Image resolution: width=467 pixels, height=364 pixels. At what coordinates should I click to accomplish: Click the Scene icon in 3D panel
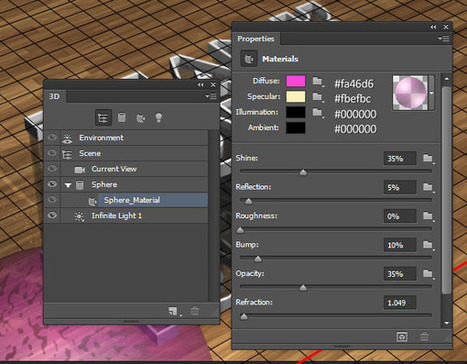coord(67,154)
